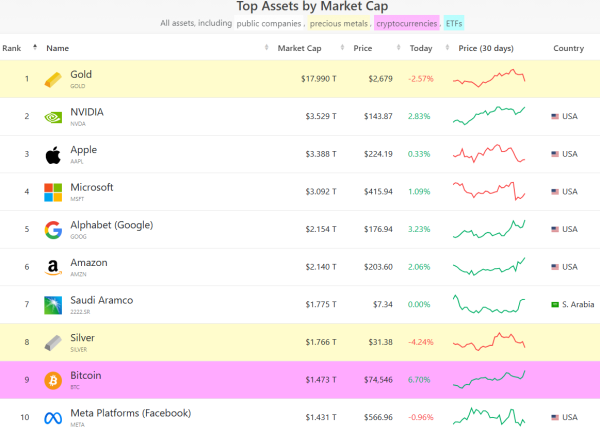Click the Name column header

point(57,48)
